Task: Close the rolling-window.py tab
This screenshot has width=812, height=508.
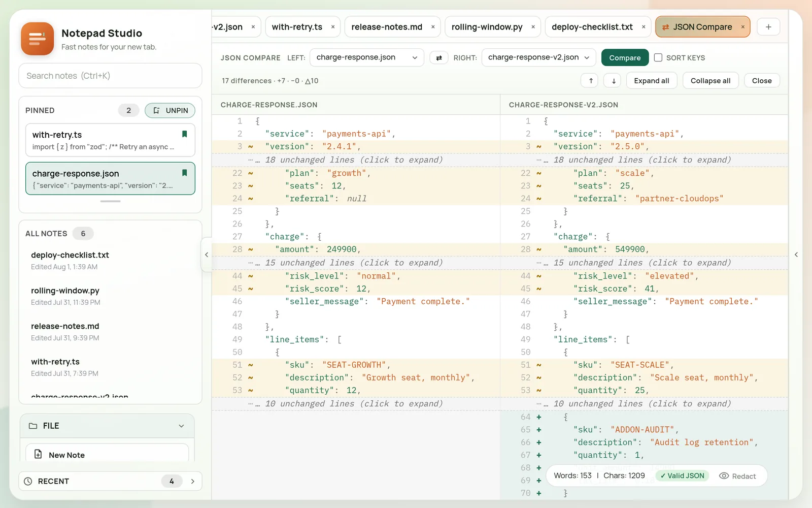Action: click(533, 27)
